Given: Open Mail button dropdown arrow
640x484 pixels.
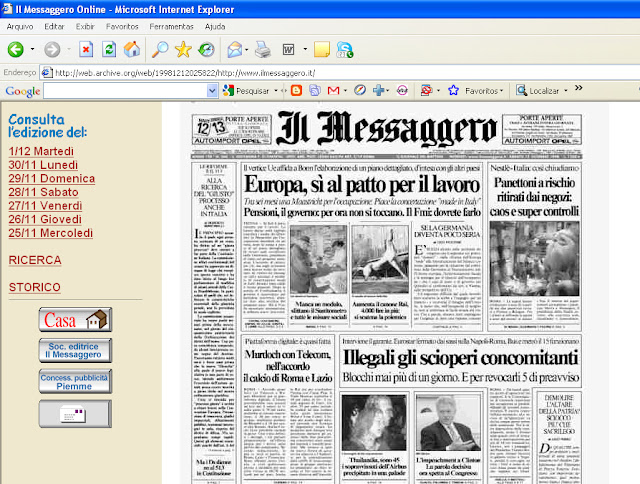Looking at the screenshot, I should pos(247,49).
